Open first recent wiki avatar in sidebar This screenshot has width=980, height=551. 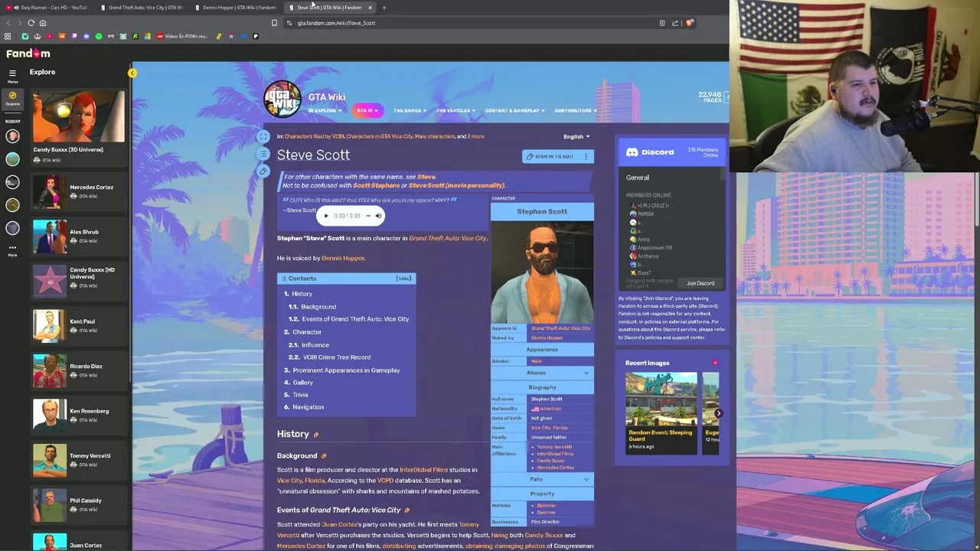[x=12, y=136]
